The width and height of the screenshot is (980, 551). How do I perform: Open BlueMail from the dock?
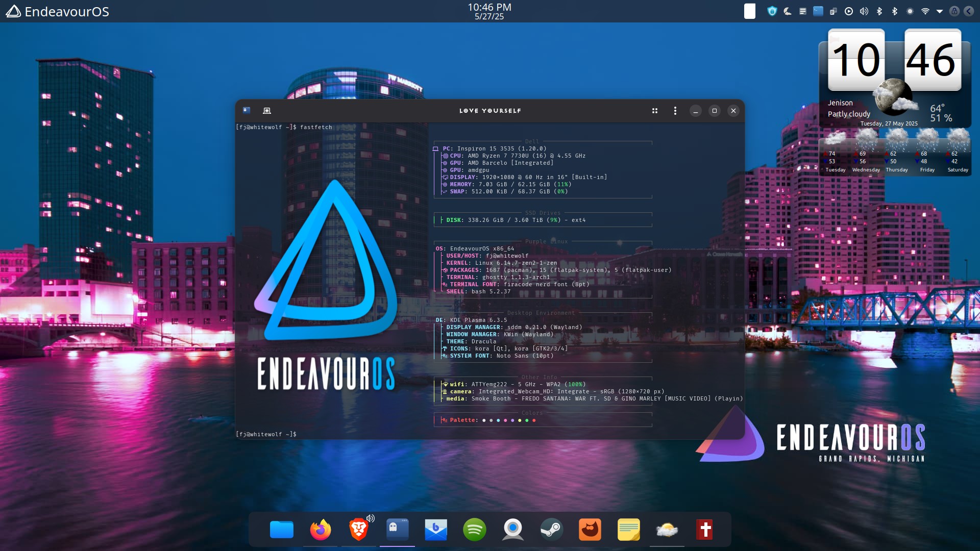tap(436, 530)
